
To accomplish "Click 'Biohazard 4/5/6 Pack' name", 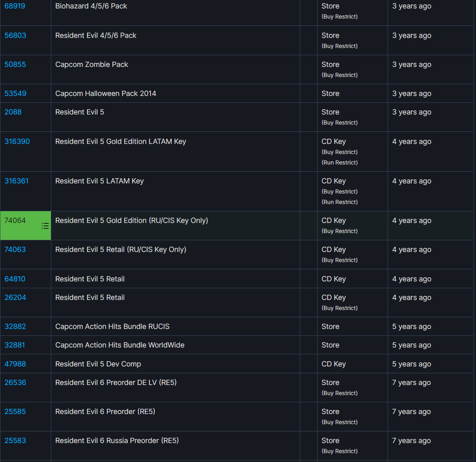I will click(x=91, y=6).
